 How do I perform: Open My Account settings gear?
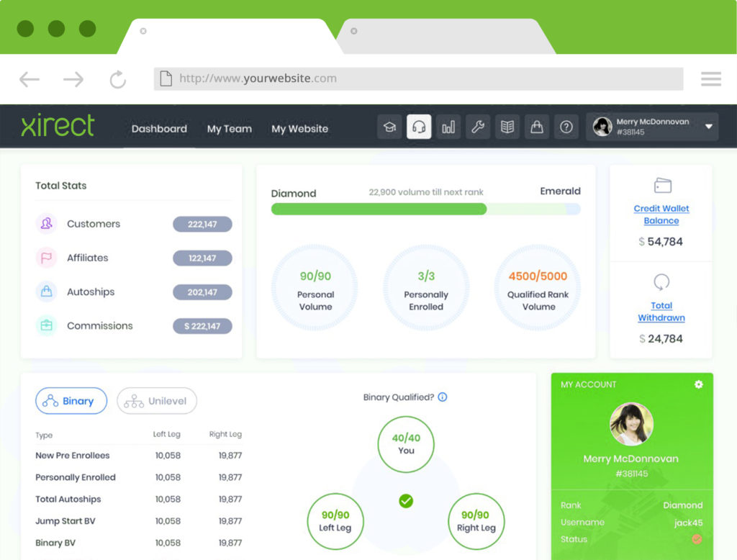[698, 384]
